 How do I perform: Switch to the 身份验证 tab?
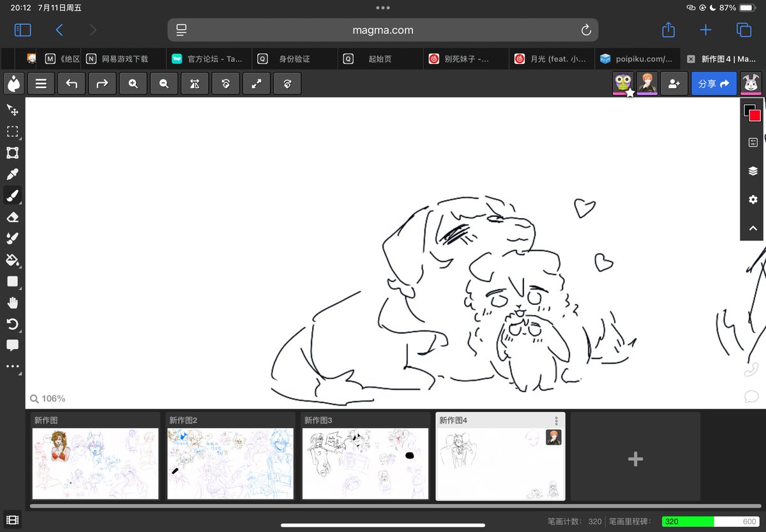(x=295, y=59)
